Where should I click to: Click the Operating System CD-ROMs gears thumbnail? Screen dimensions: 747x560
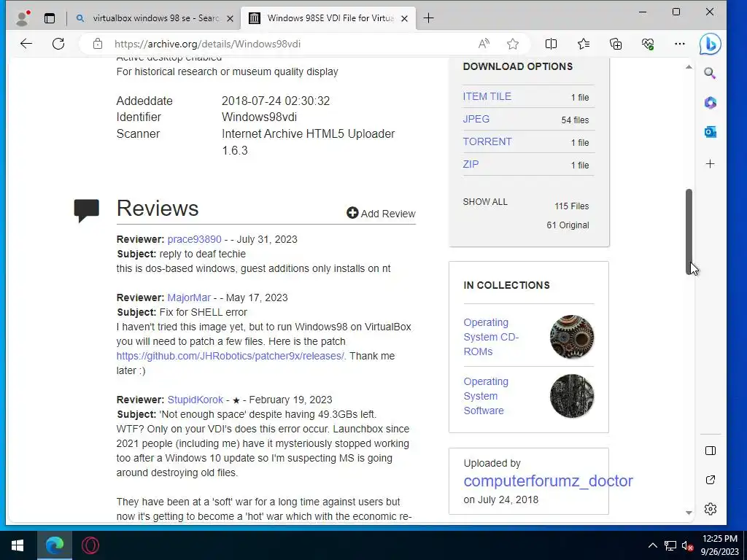tap(572, 337)
